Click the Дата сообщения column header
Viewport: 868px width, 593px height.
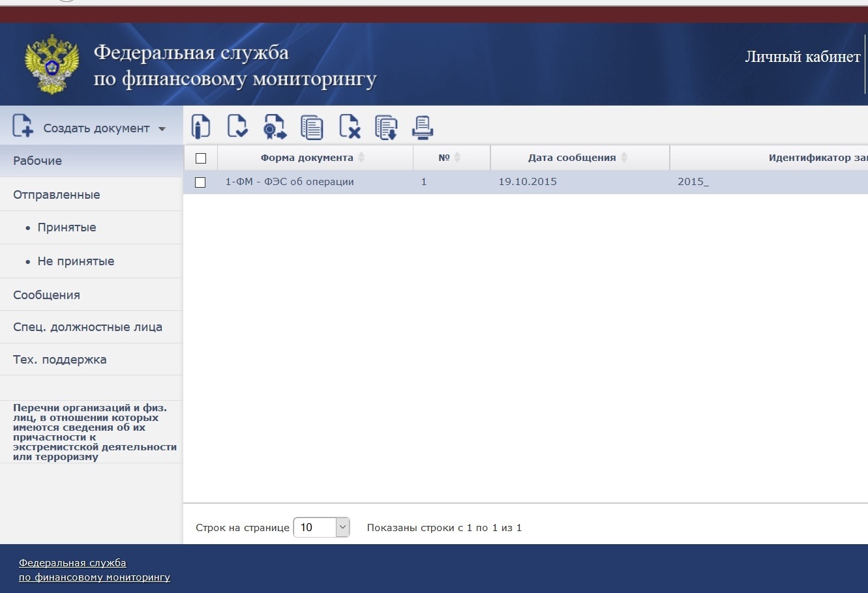tap(580, 158)
